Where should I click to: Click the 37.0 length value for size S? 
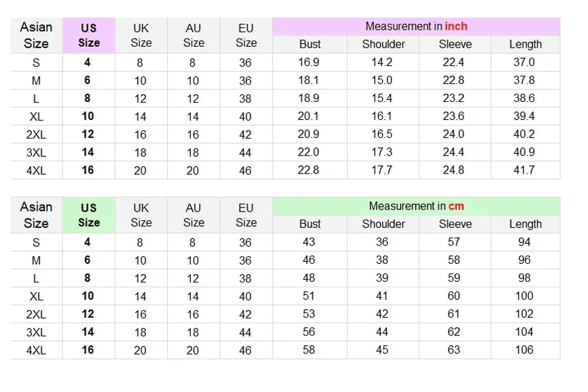524,62
